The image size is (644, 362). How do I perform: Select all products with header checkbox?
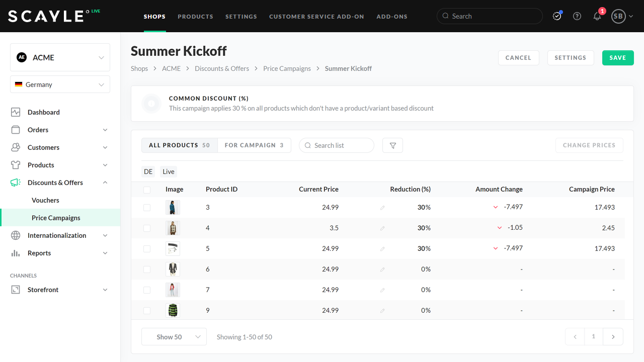tap(147, 190)
